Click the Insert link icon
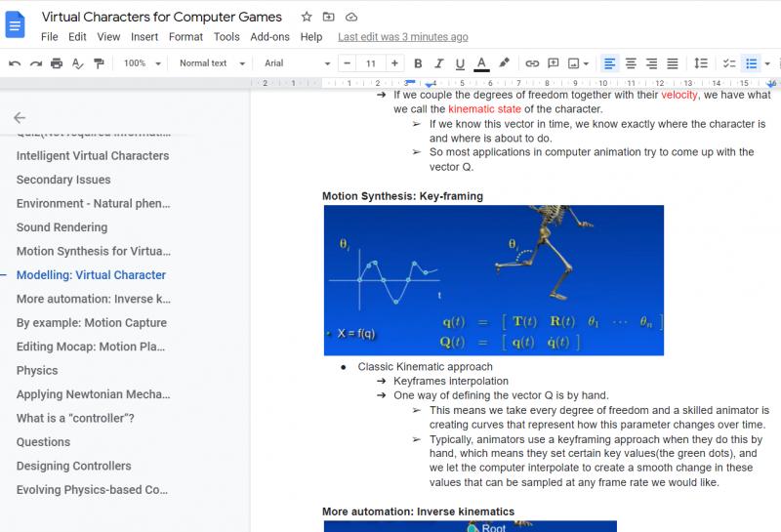The width and height of the screenshot is (781, 532). point(532,63)
